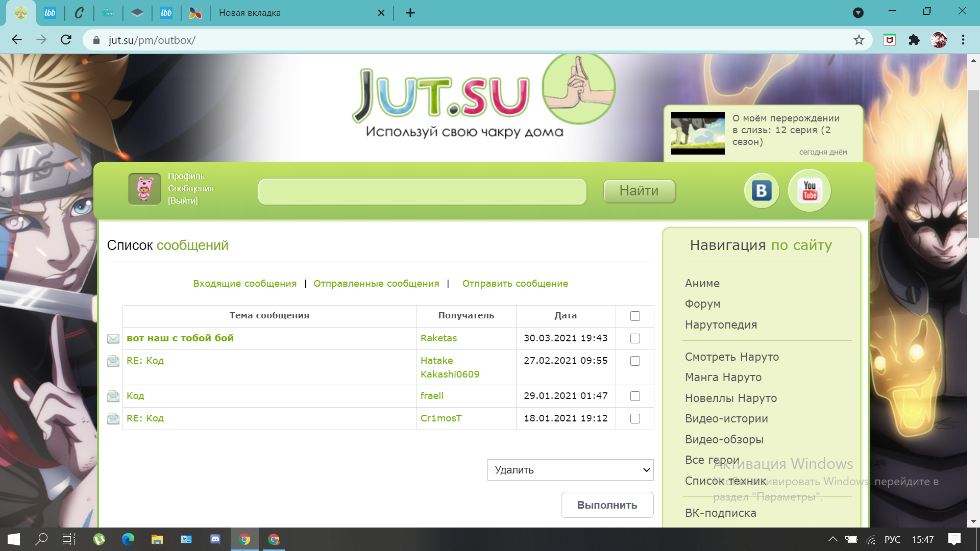The width and height of the screenshot is (980, 551).
Task: Open Windows taskbar search
Action: click(x=41, y=539)
